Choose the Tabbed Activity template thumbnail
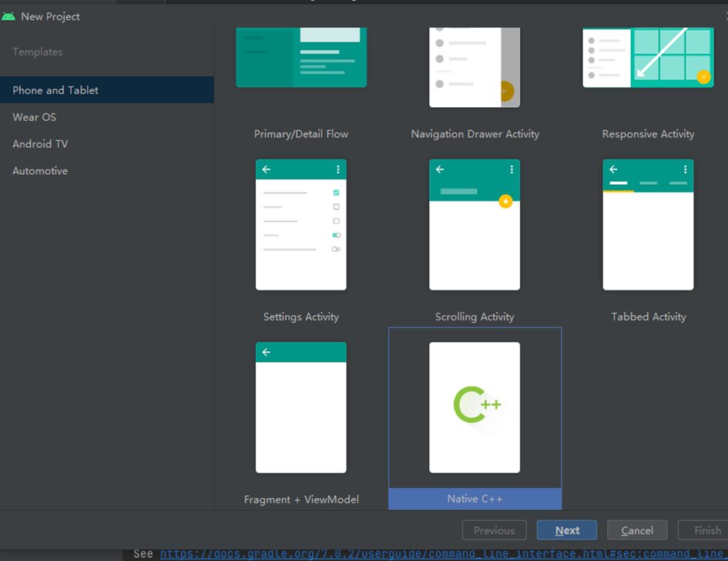The height and width of the screenshot is (561, 728). [648, 225]
